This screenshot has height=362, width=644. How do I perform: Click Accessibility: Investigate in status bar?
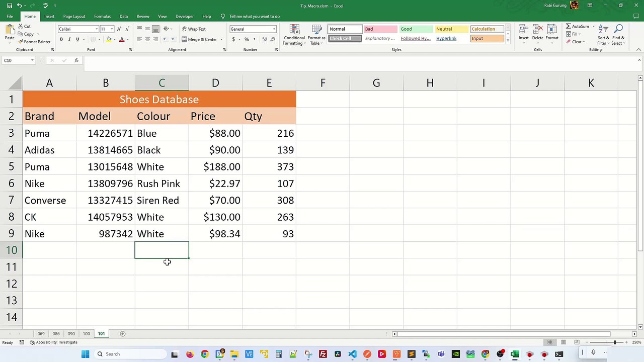(53, 342)
